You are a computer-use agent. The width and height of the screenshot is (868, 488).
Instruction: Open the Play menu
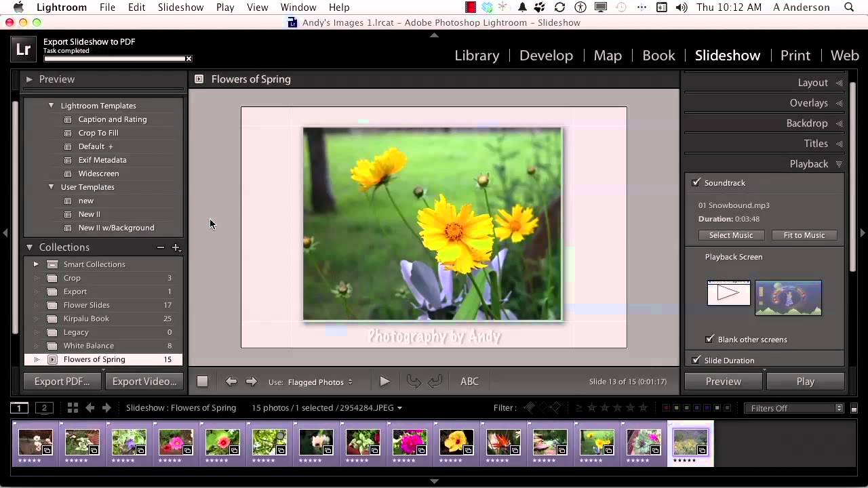(x=225, y=7)
